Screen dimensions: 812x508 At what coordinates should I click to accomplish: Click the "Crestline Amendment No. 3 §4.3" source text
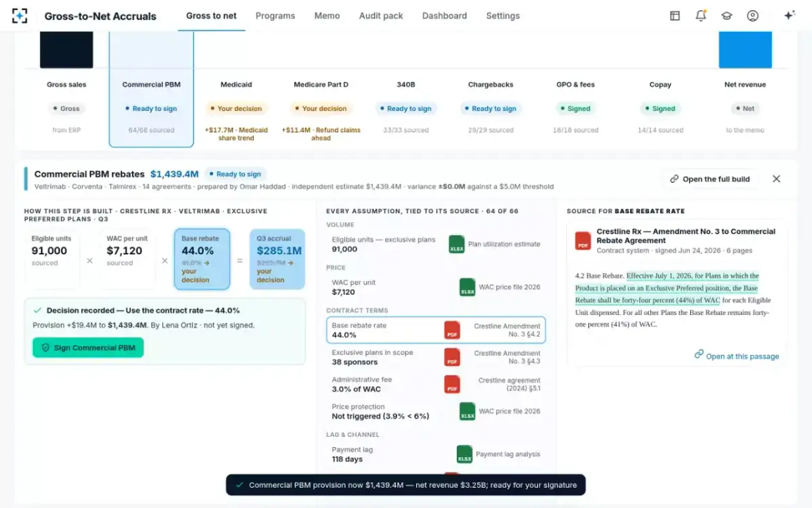[507, 357]
